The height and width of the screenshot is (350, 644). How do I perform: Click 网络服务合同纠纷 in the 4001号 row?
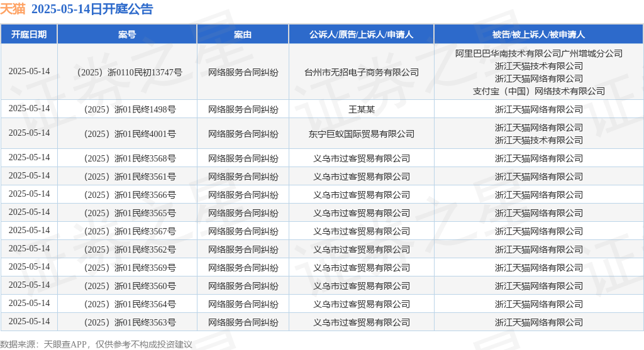point(243,134)
